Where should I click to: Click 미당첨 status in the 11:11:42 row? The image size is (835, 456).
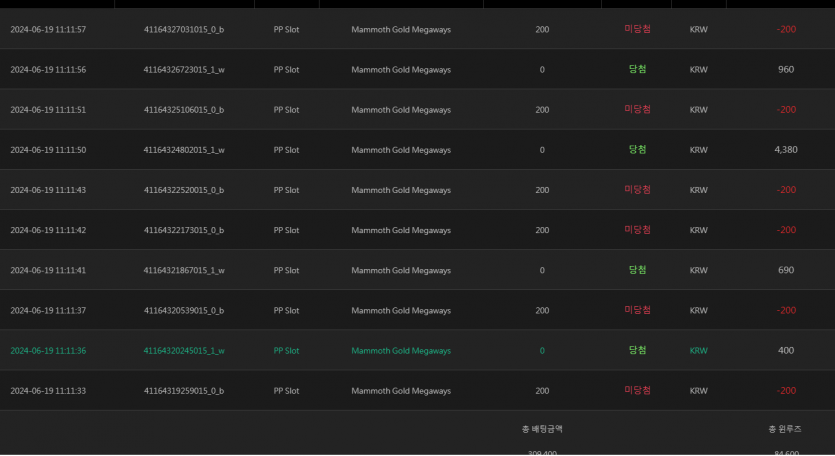click(637, 230)
